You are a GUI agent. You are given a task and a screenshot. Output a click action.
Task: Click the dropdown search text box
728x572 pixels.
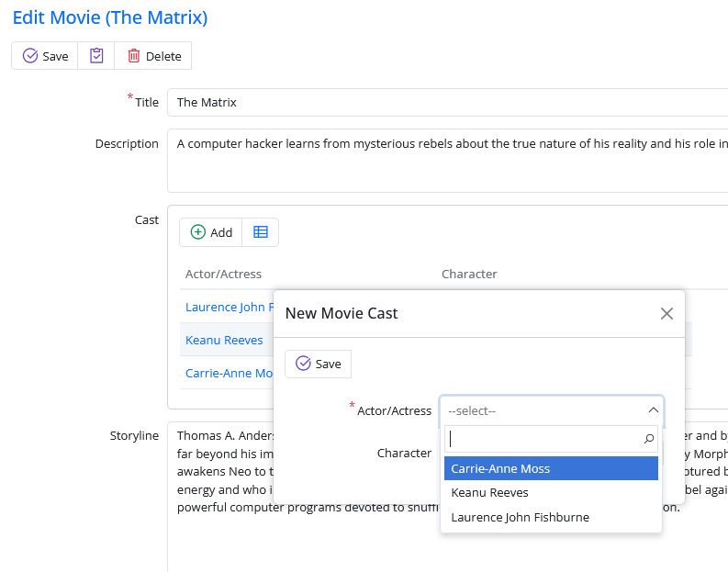pyautogui.click(x=542, y=439)
